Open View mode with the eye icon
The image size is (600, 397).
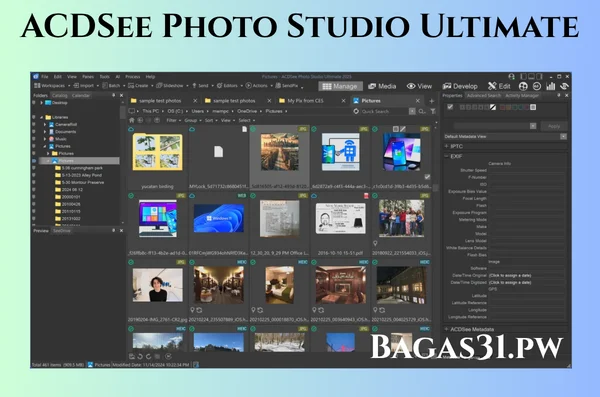[x=419, y=86]
